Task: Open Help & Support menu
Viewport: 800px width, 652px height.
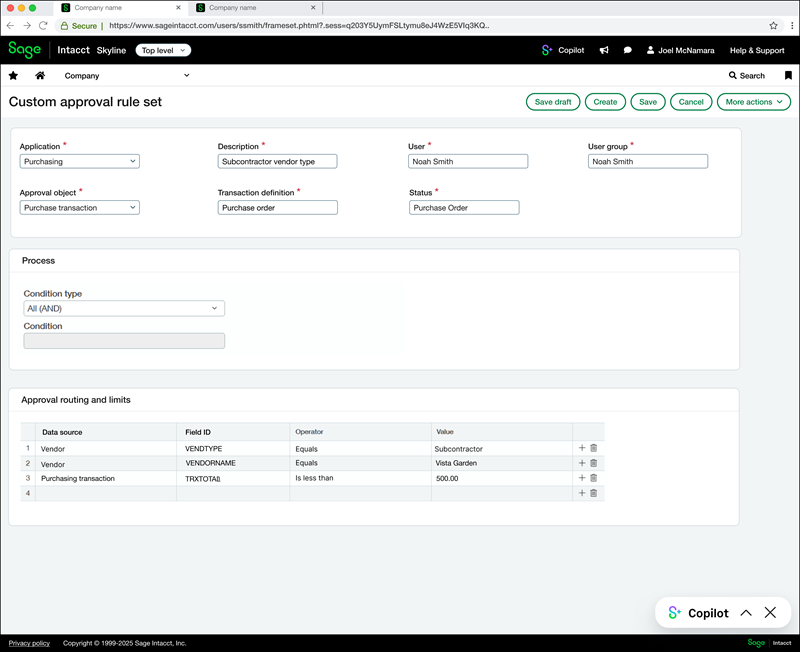Action: coord(757,50)
